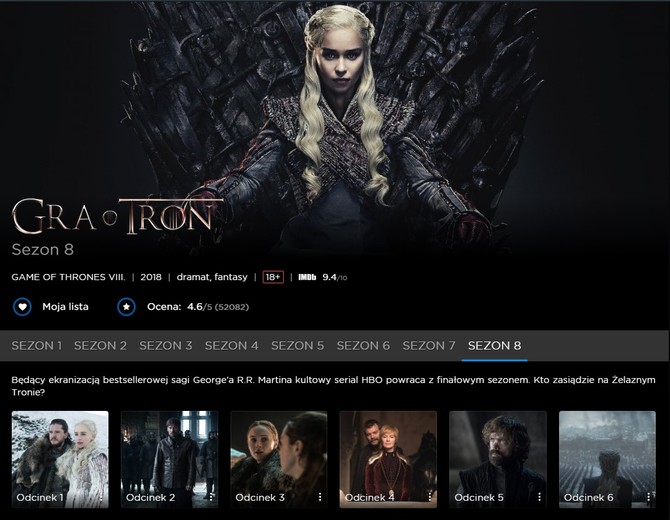Open the Odcinek 3 options menu dots
Image resolution: width=670 pixels, height=520 pixels.
click(x=320, y=497)
